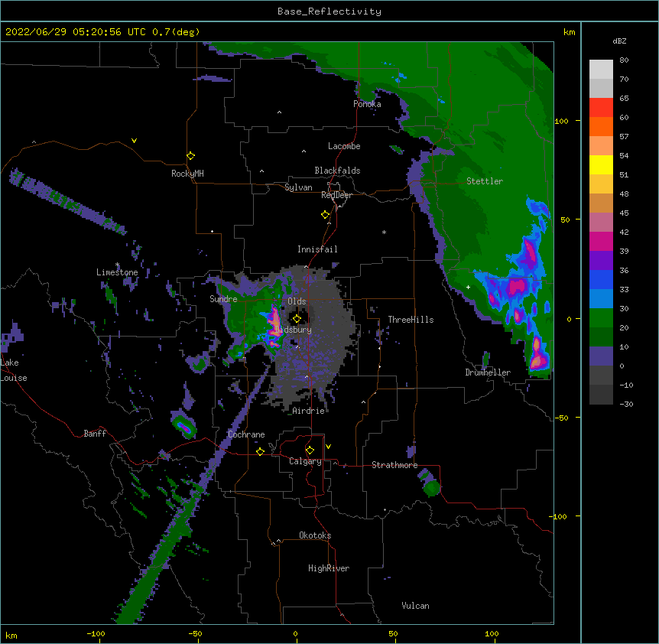Click the yellow diamond marker near Cochrane
This screenshot has width=659, height=644.
(260, 451)
